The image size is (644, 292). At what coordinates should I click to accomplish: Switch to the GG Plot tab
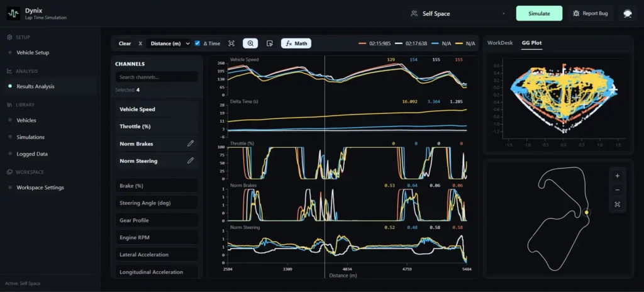coord(531,43)
